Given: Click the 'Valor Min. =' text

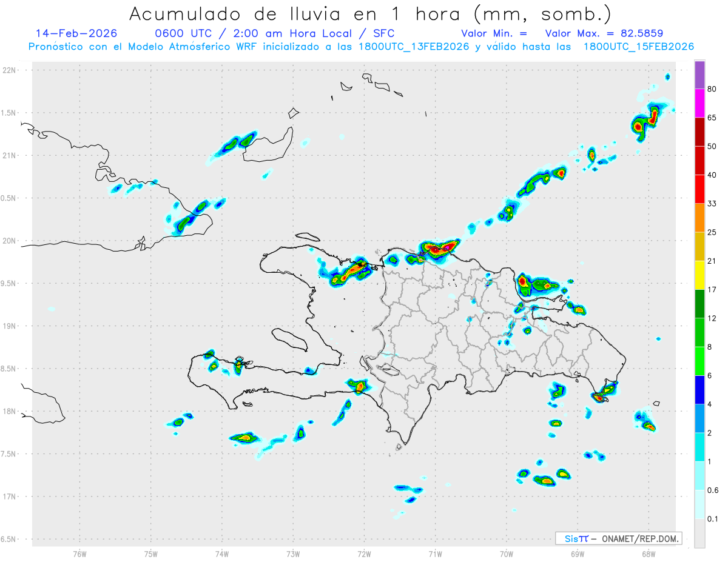Looking at the screenshot, I should 494,33.
